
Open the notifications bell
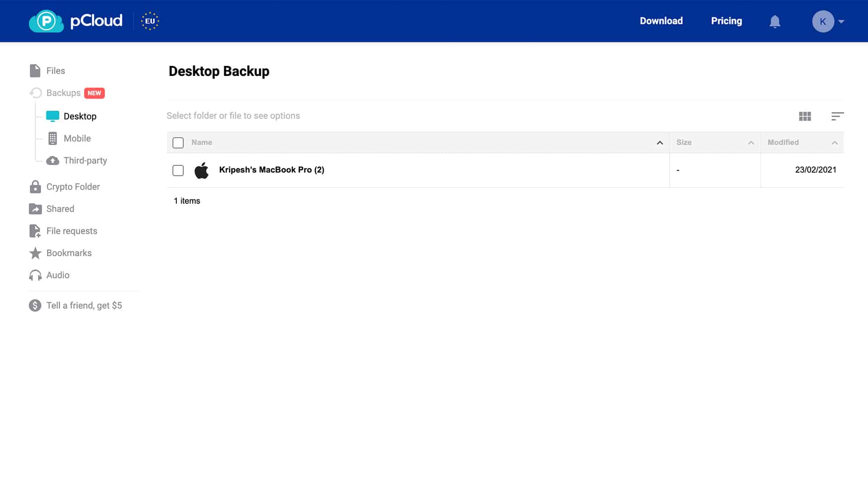coord(775,21)
